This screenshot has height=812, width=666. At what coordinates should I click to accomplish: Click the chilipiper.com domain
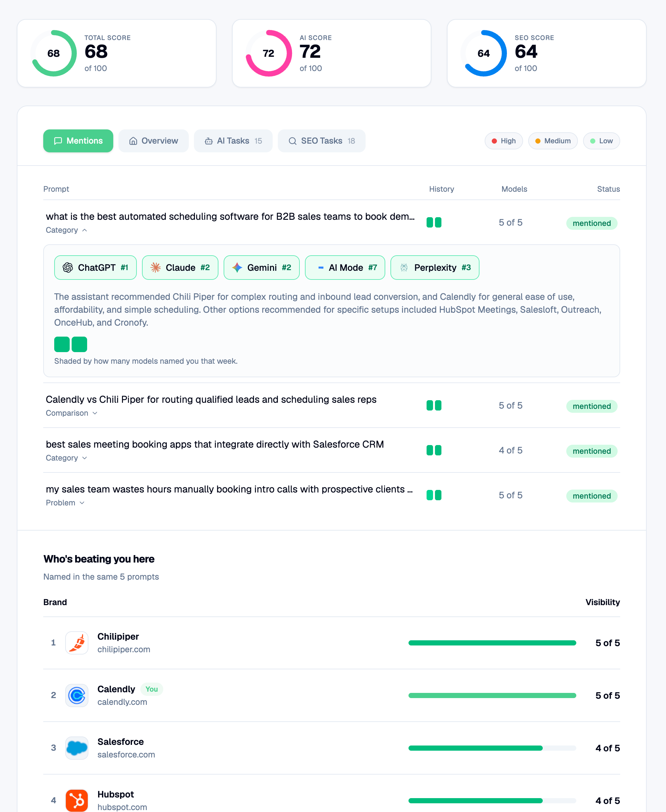coord(124,649)
